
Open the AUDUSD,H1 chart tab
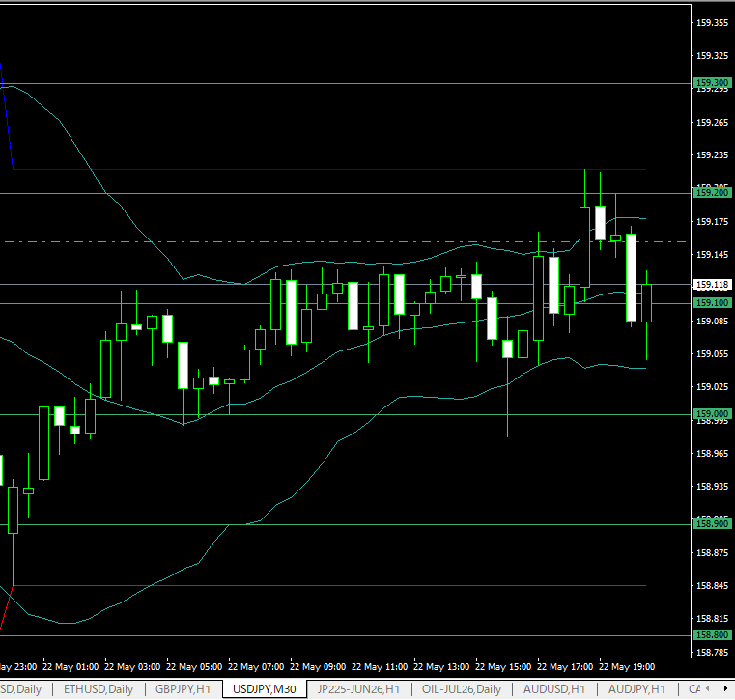tap(554, 689)
